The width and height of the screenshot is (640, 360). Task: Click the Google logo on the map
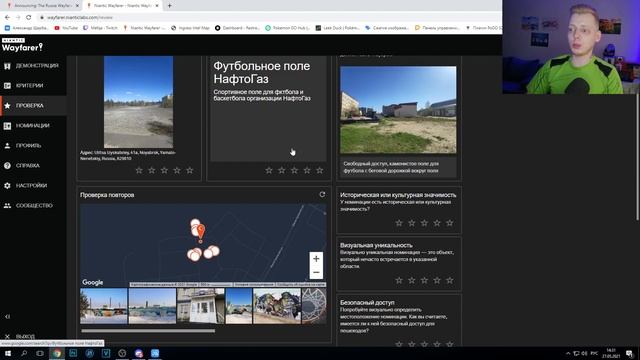point(93,282)
